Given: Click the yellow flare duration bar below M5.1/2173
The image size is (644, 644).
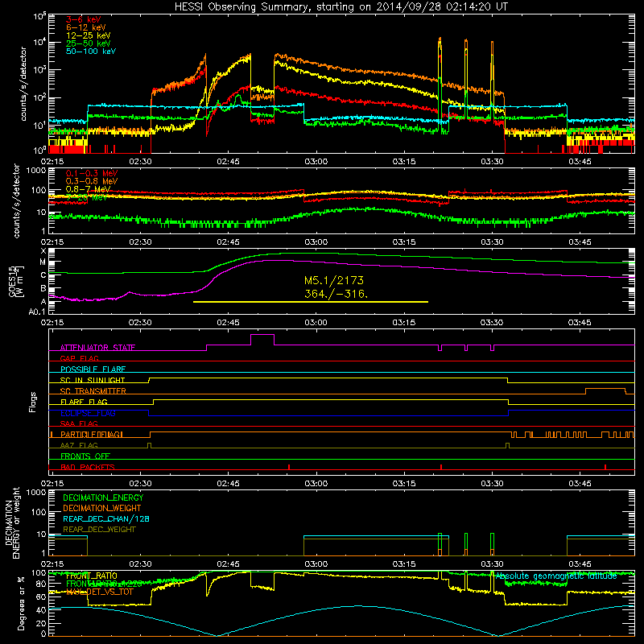Looking at the screenshot, I should coord(311,302).
